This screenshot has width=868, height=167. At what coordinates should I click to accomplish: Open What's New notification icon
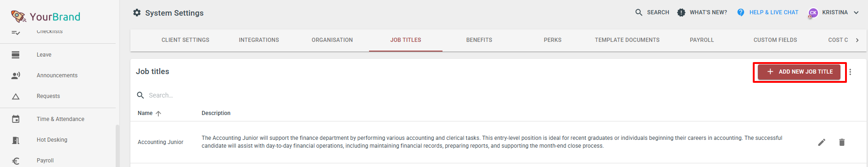(681, 12)
